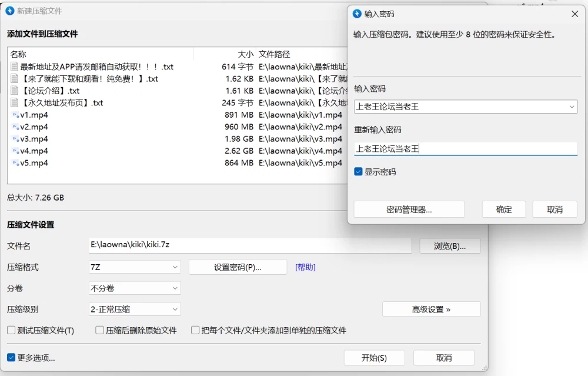
Task: Click the 【永久地址发布页】.txt document icon
Action: pos(15,102)
